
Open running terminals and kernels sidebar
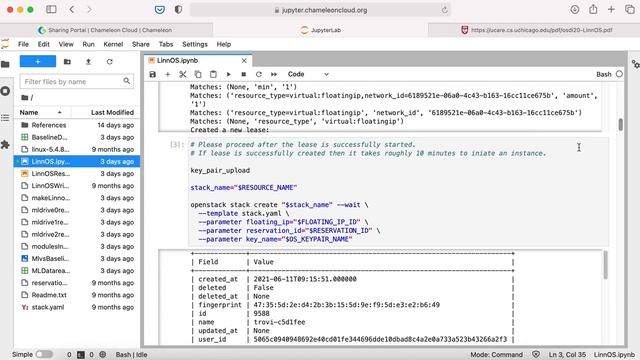[x=5, y=91]
